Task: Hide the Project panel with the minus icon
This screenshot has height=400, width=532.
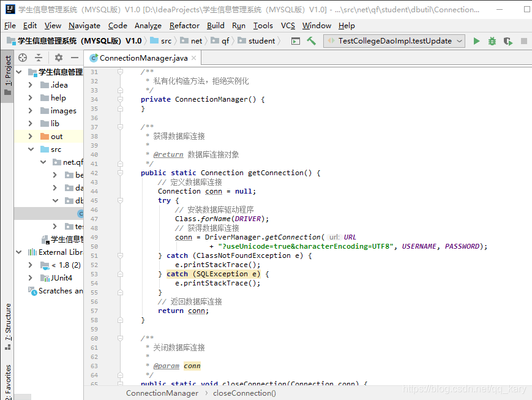Action: [x=75, y=58]
